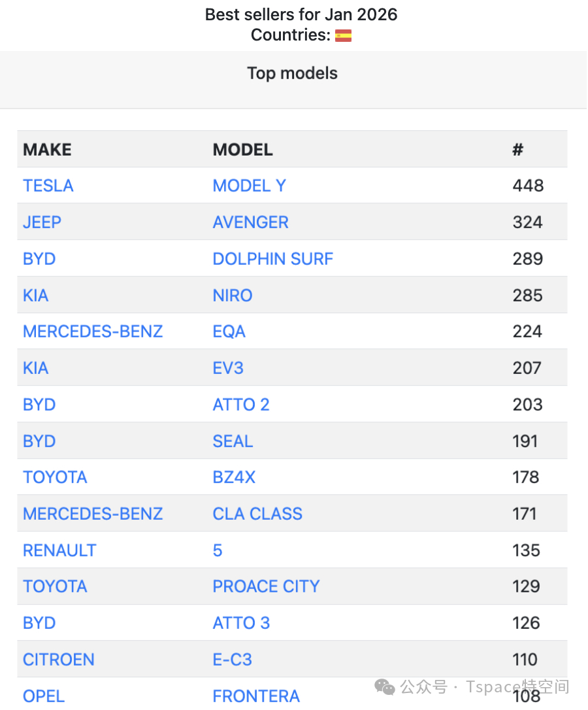The width and height of the screenshot is (588, 710).
Task: Select the CLA CLASS link
Action: click(257, 514)
